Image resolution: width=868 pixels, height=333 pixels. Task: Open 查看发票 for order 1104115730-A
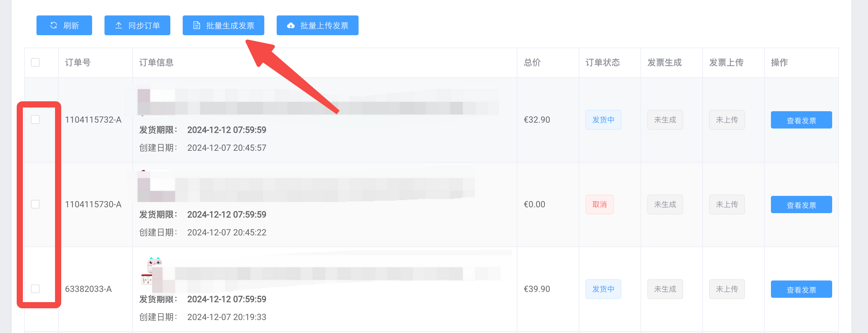(801, 205)
